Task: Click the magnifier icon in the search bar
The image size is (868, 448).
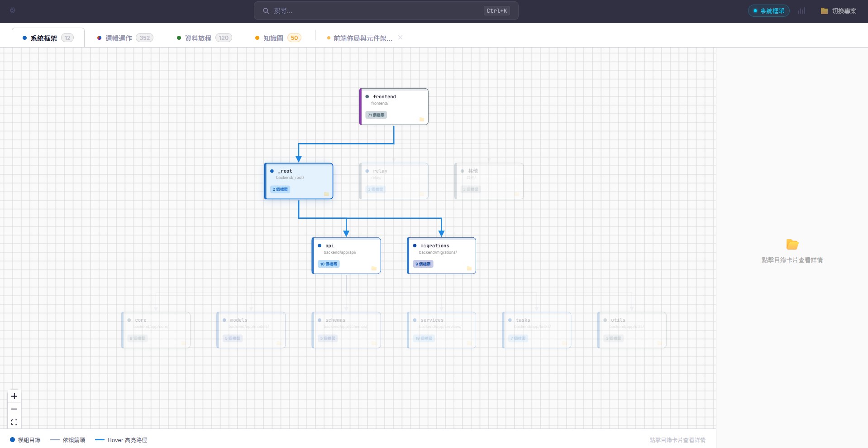Action: [x=266, y=10]
